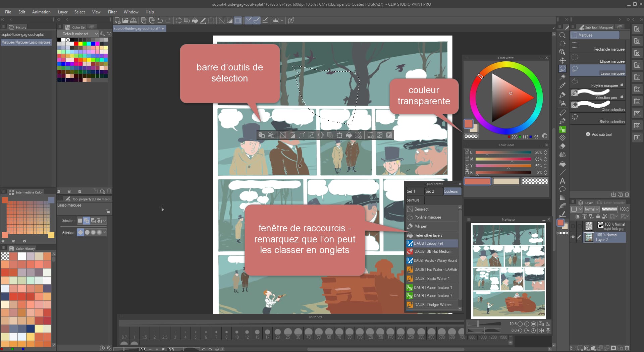Image resolution: width=644 pixels, height=352 pixels.
Task: Switch to the Layer Property tab
Action: tap(611, 202)
